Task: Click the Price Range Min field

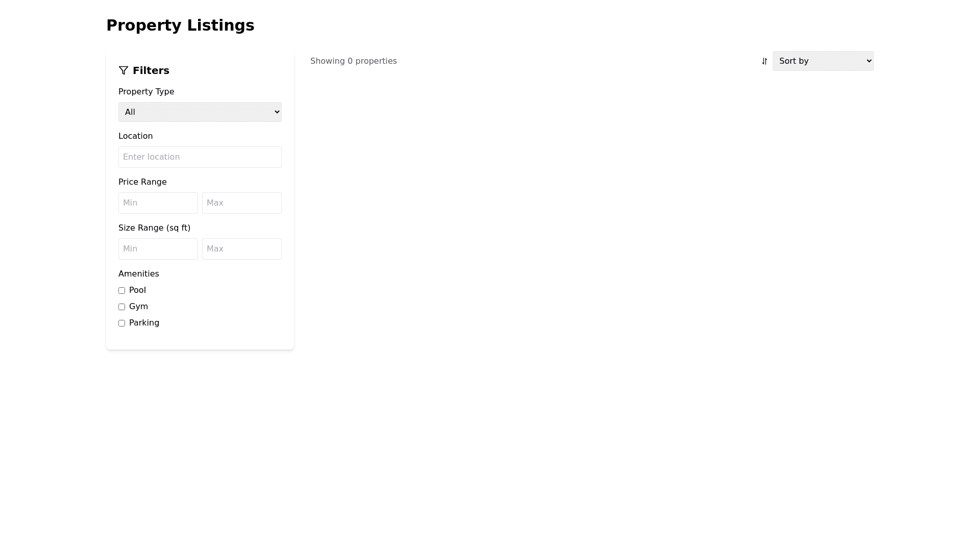Action: [158, 203]
